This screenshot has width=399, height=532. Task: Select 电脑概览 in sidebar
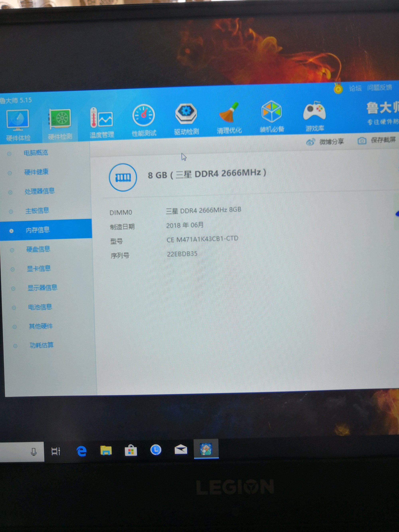click(x=36, y=153)
